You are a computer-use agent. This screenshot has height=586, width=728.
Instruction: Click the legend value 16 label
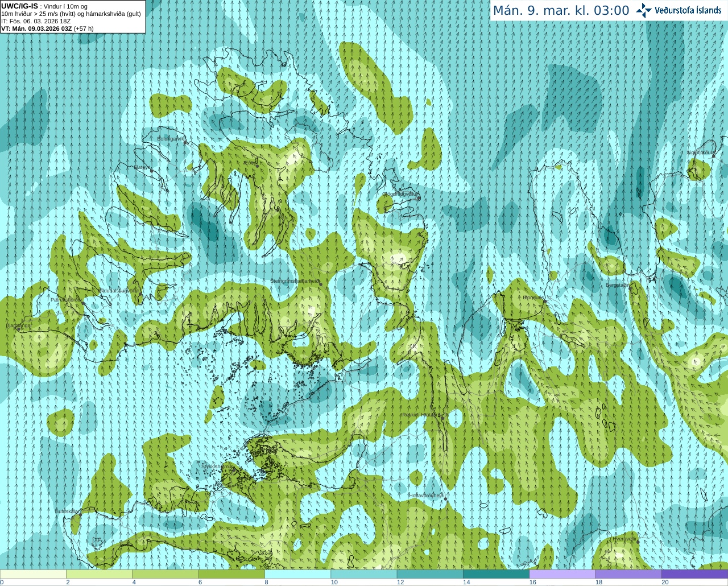532,582
